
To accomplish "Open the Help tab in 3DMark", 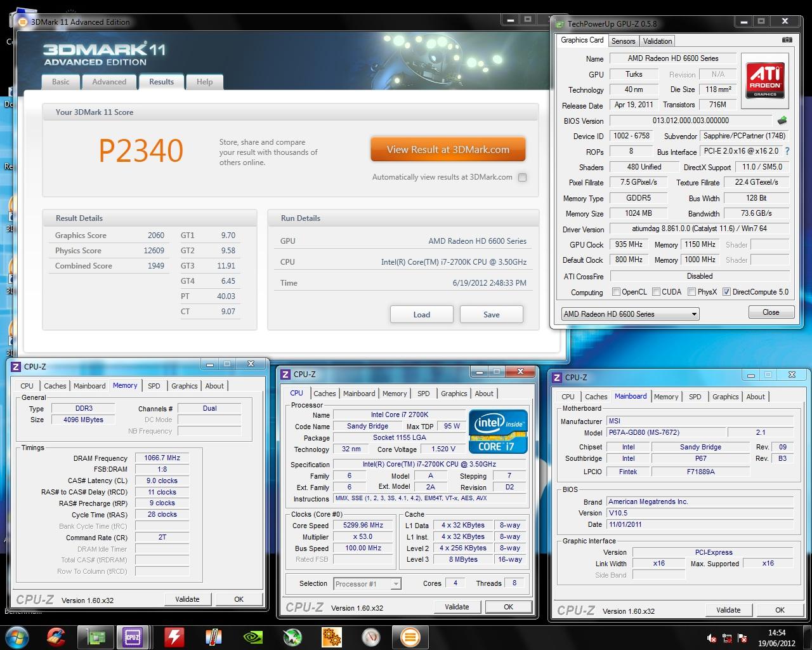I will pos(204,82).
